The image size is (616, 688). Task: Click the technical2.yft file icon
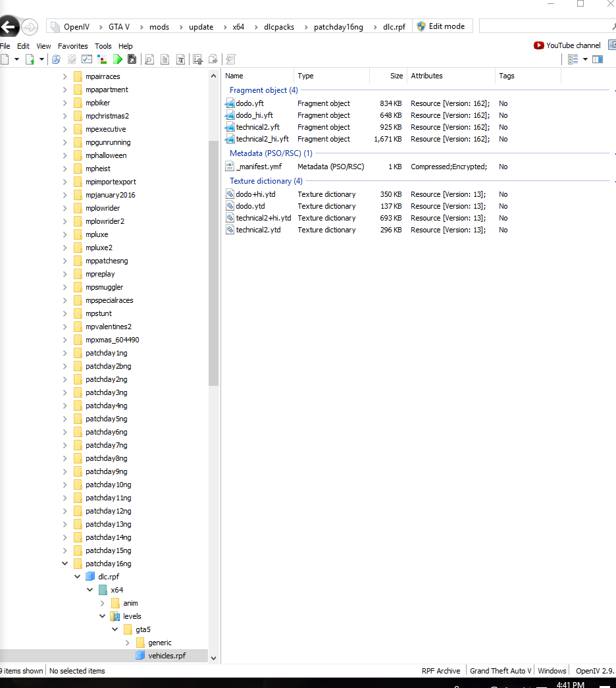pos(230,127)
